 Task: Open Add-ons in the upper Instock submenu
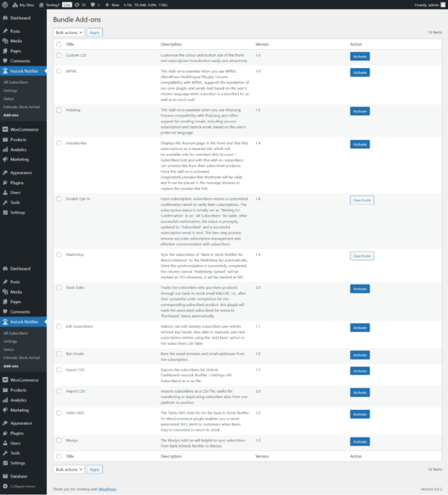click(10, 115)
